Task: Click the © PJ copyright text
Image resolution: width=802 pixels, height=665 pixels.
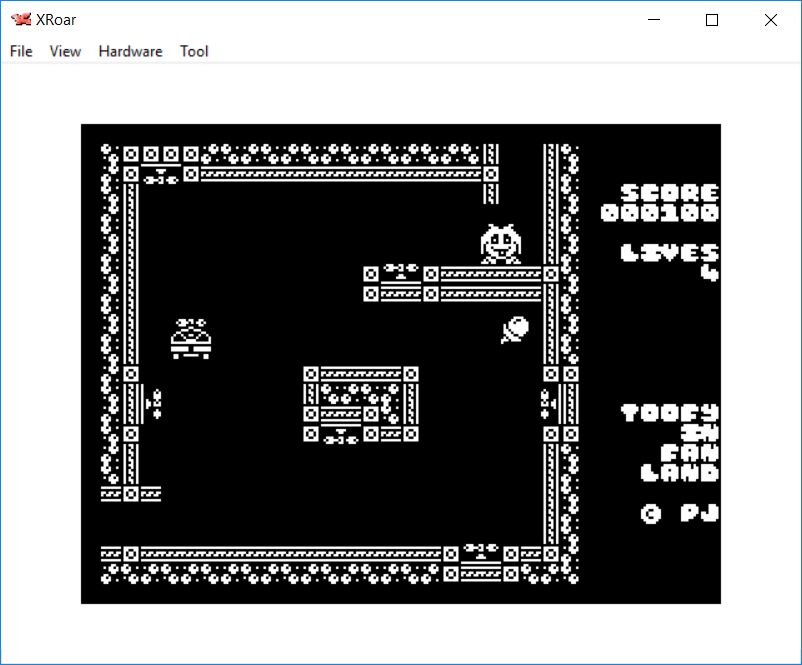Action: coord(680,513)
